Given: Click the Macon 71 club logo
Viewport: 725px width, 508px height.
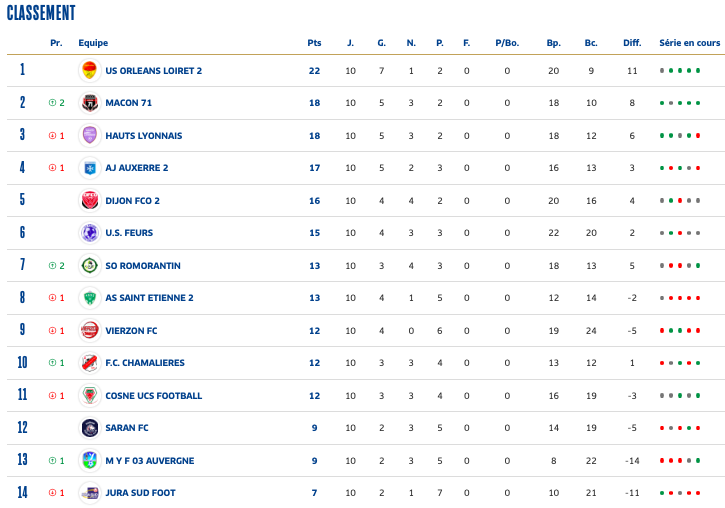Looking at the screenshot, I should (x=89, y=103).
